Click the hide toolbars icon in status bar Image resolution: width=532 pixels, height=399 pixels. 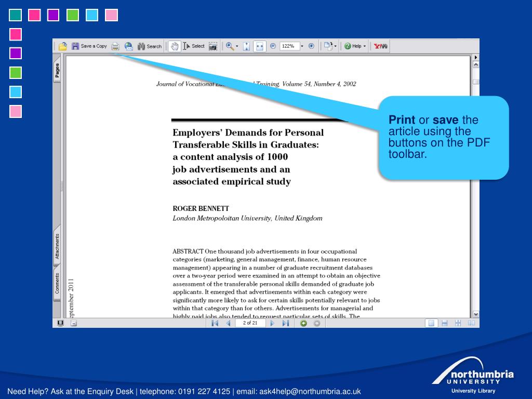tap(74, 323)
